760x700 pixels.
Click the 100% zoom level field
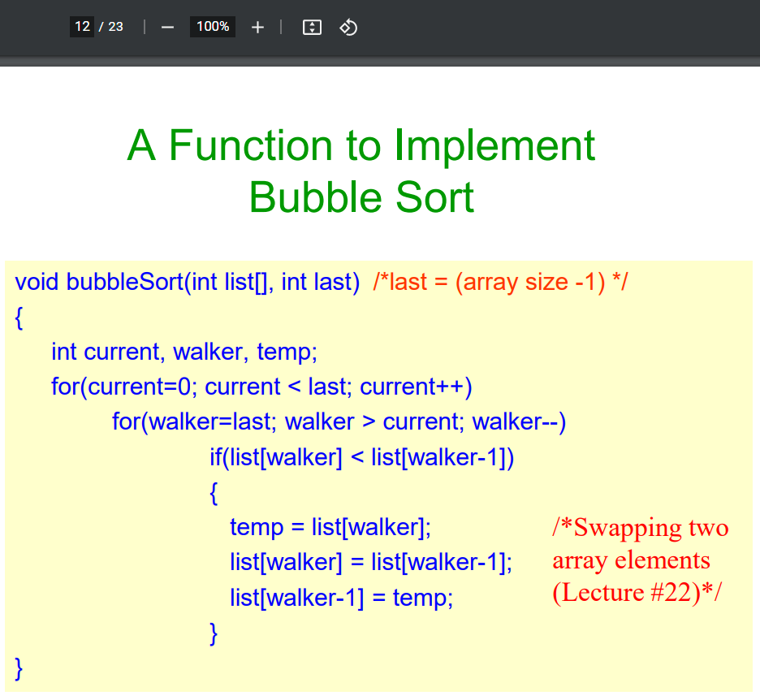[212, 26]
